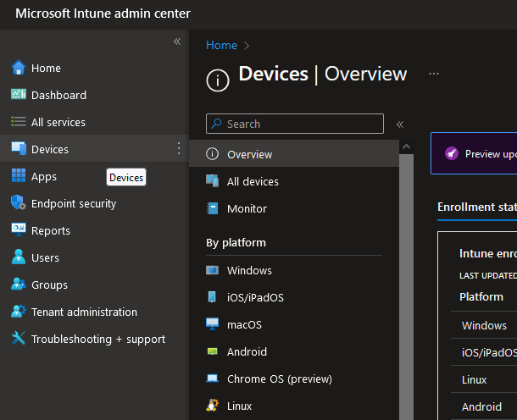Click the Endpoint security shield icon

coord(19,202)
